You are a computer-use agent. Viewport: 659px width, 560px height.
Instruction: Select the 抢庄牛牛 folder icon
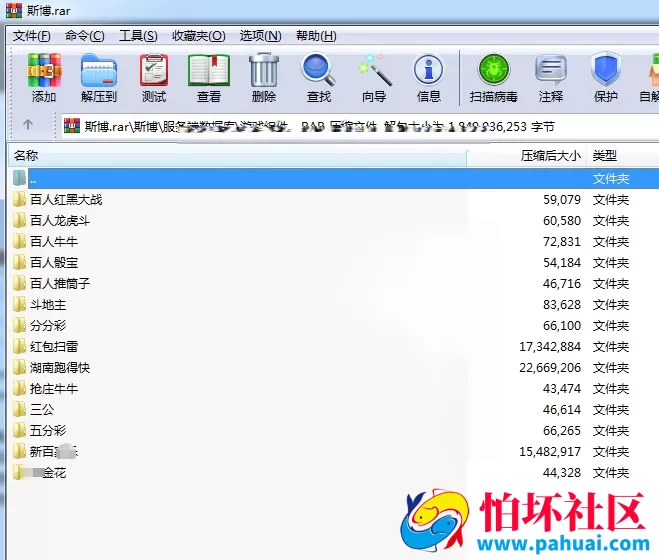(19, 388)
